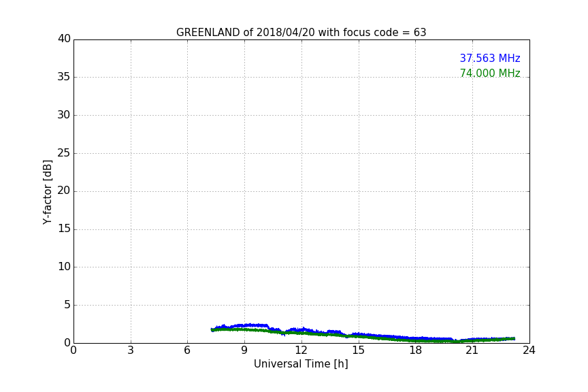Screen dimensions: 588x392
Task: Select the green 74.000 MHz legend label
Action: pos(490,73)
